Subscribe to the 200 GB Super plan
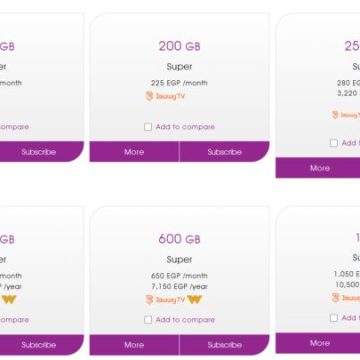Image resolution: width=360 pixels, height=360 pixels. 224,152
